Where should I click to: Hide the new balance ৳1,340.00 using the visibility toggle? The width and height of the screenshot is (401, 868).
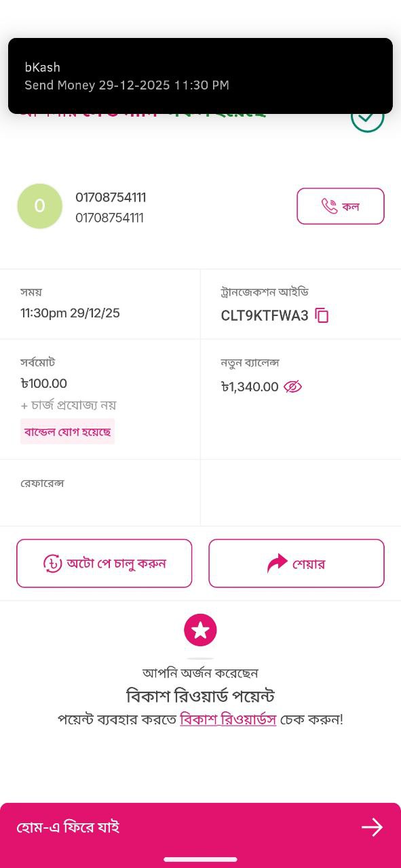pyautogui.click(x=292, y=387)
